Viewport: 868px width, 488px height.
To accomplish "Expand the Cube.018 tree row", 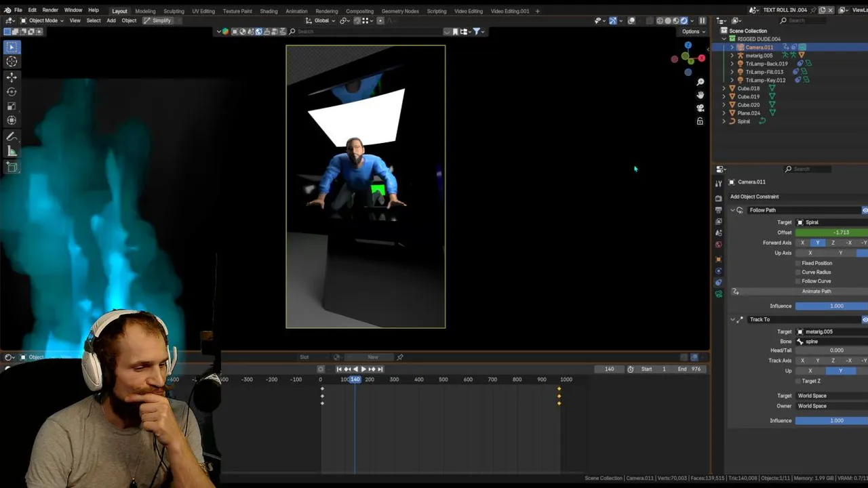I will pyautogui.click(x=724, y=88).
